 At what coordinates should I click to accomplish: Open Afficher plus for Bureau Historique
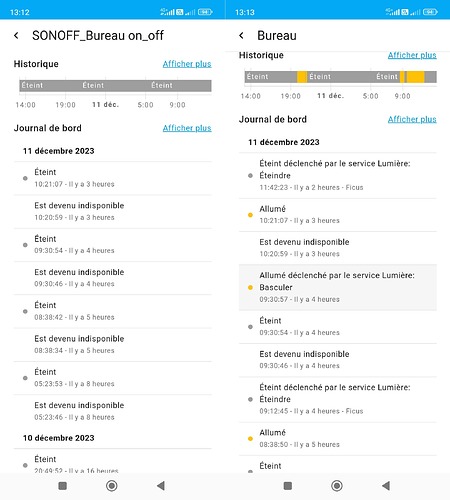click(412, 55)
